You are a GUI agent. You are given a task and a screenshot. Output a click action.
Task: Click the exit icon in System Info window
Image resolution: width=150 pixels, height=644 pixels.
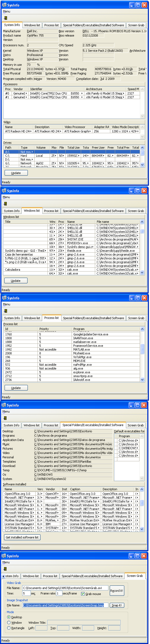pos(5,18)
